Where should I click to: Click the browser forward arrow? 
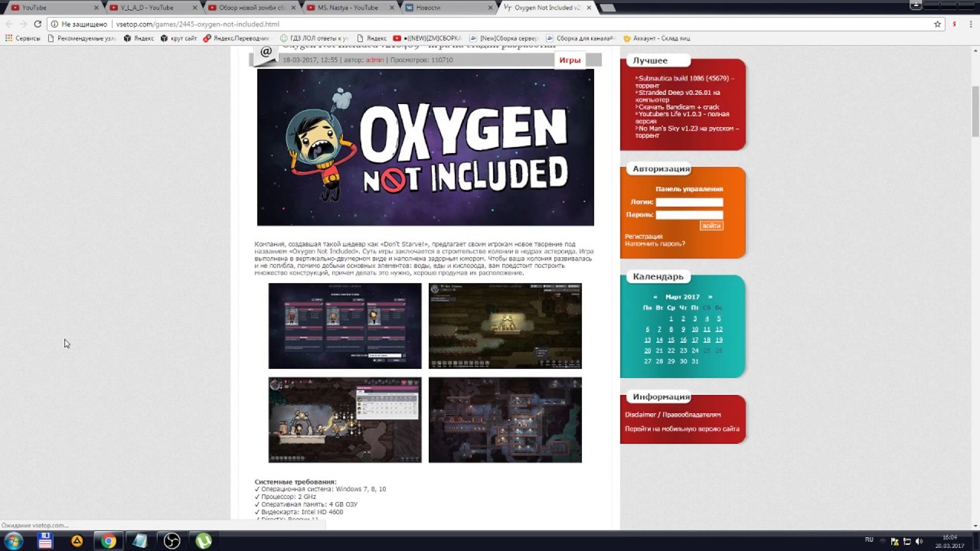click(23, 24)
